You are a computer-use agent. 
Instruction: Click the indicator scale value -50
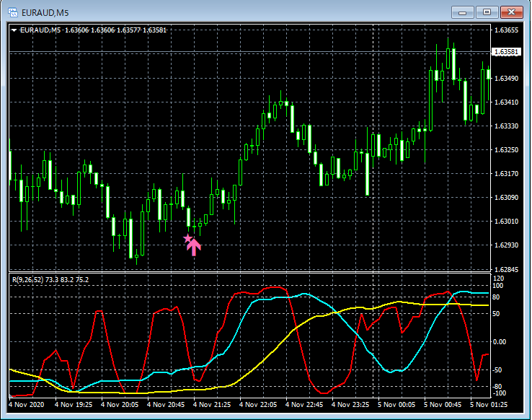tap(497, 370)
